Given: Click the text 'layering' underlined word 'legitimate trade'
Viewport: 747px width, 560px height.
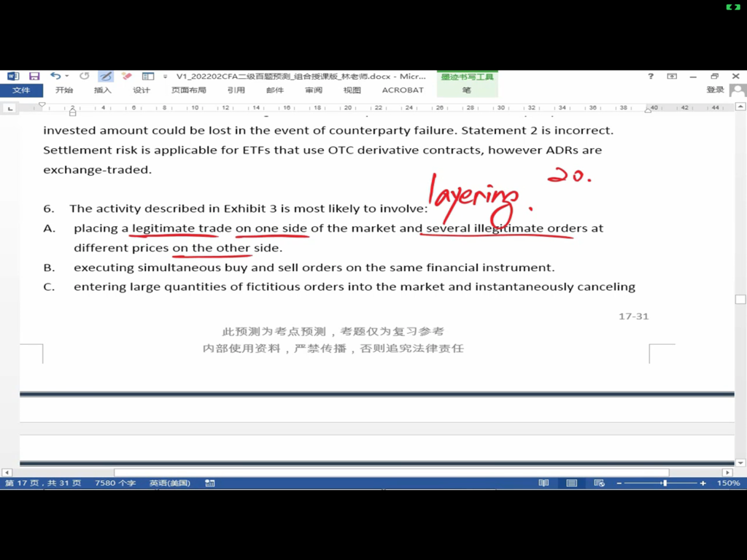Looking at the screenshot, I should pyautogui.click(x=182, y=228).
